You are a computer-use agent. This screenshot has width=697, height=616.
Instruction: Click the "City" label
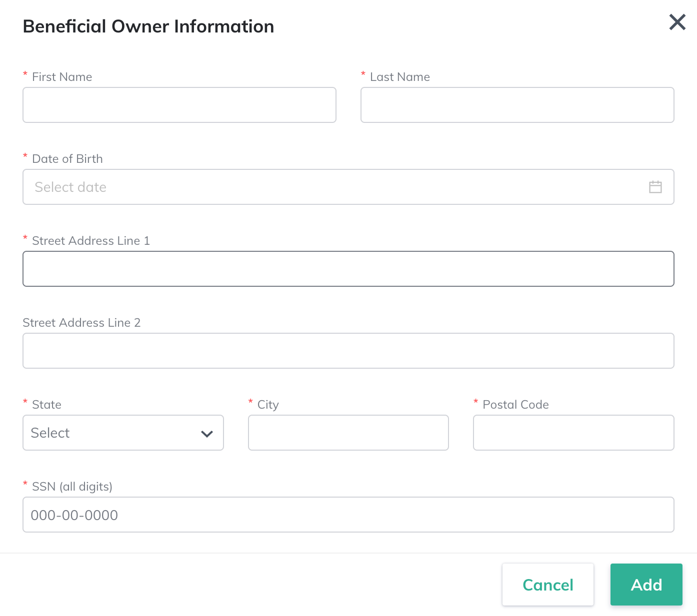click(268, 405)
